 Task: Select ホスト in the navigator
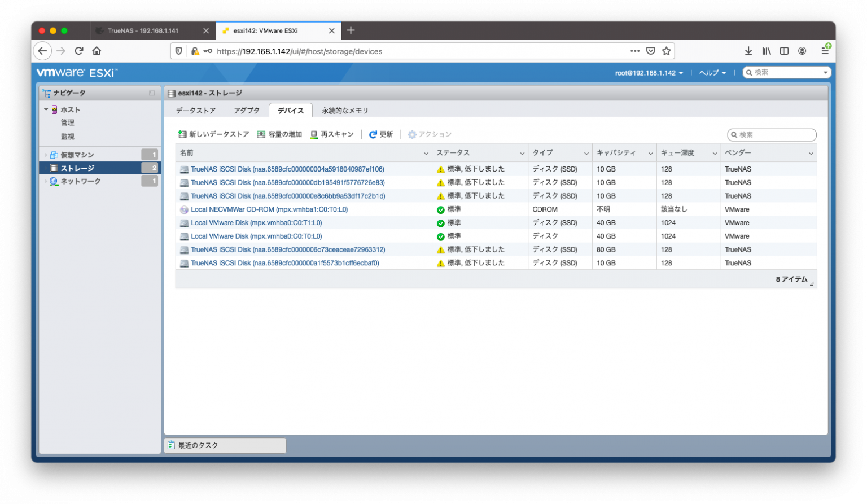69,109
